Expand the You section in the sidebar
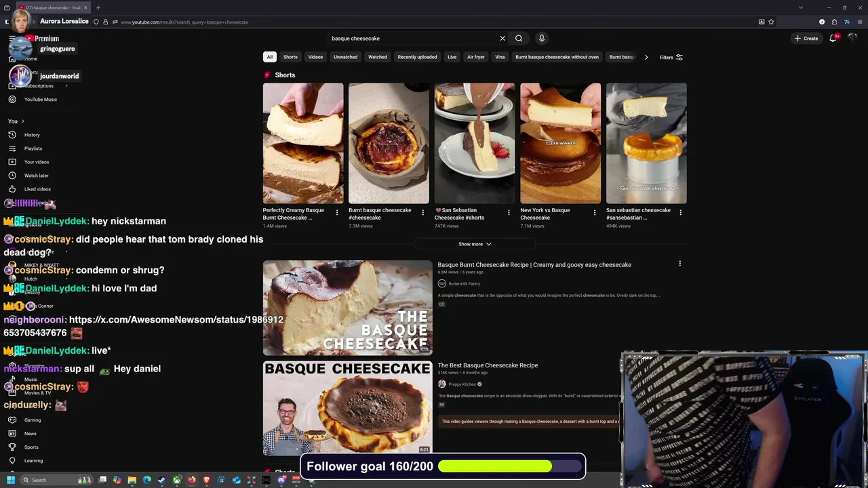 tap(16, 121)
